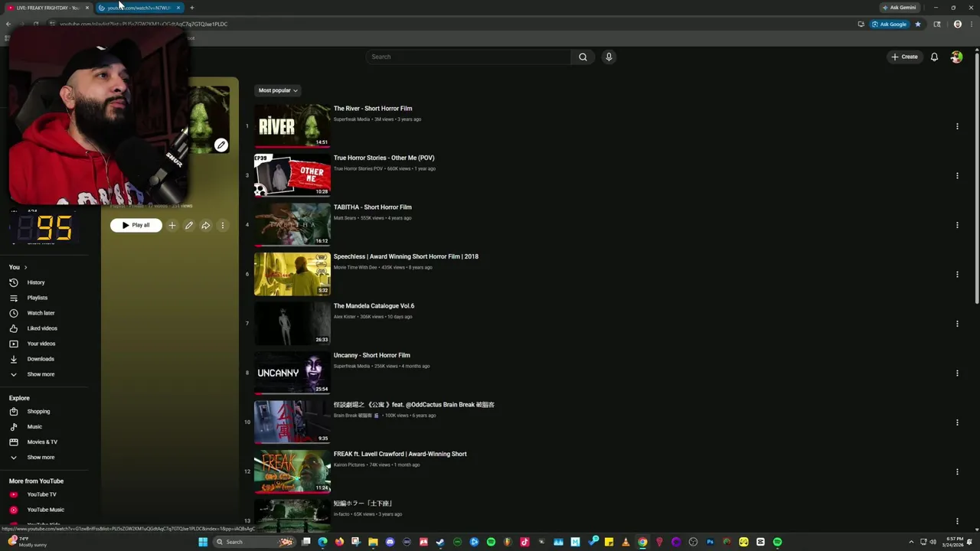
Task: Open options menu for TABITHA video
Action: click(x=957, y=225)
